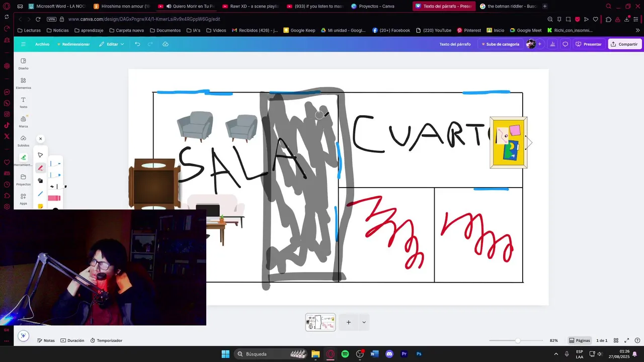Add collaborator with plus button
Image resolution: width=644 pixels, height=362 pixels.
point(540,44)
